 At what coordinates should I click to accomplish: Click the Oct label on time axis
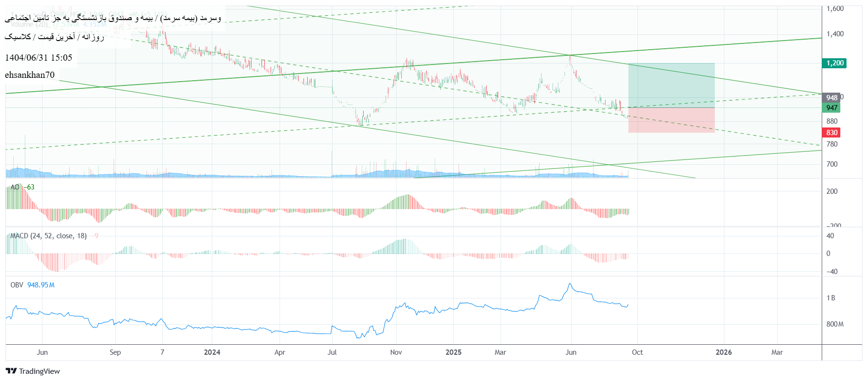tap(637, 352)
